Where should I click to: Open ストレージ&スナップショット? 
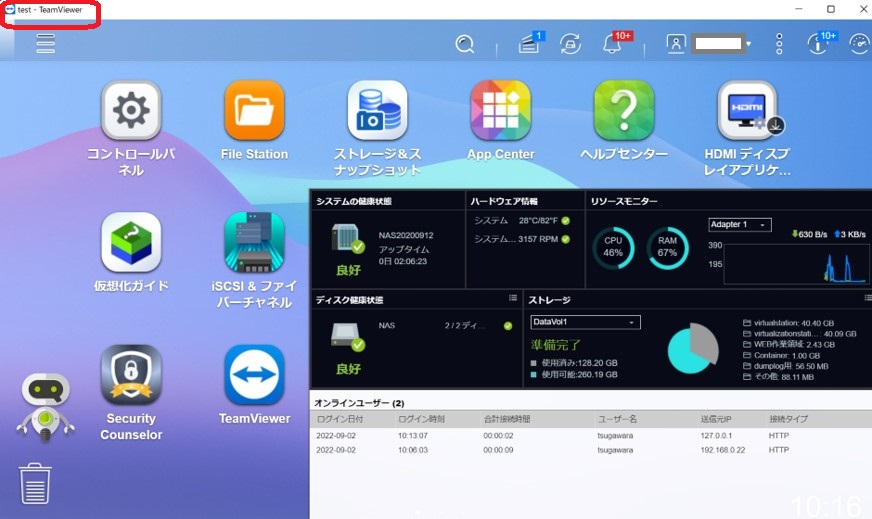[x=377, y=111]
